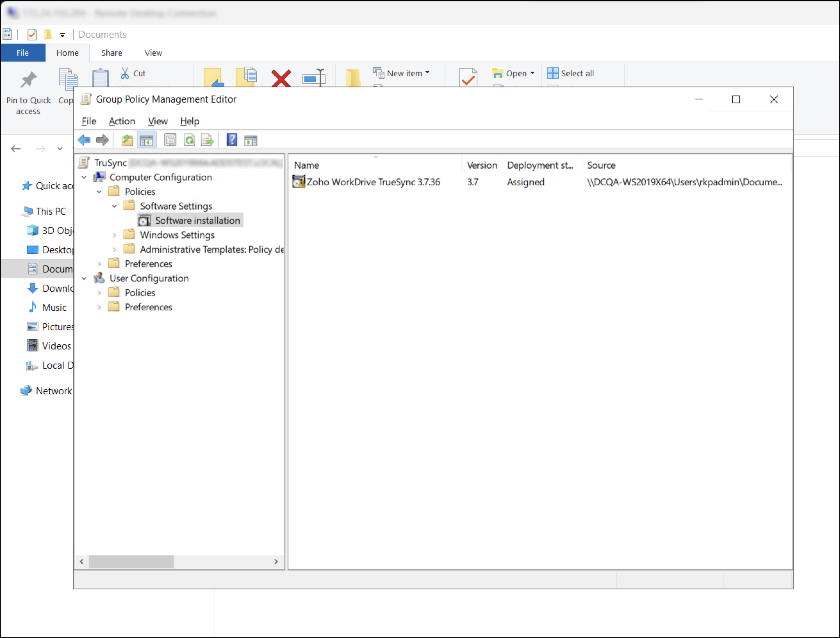Image resolution: width=840 pixels, height=638 pixels.
Task: Click the Up one level folder icon
Action: [x=127, y=140]
